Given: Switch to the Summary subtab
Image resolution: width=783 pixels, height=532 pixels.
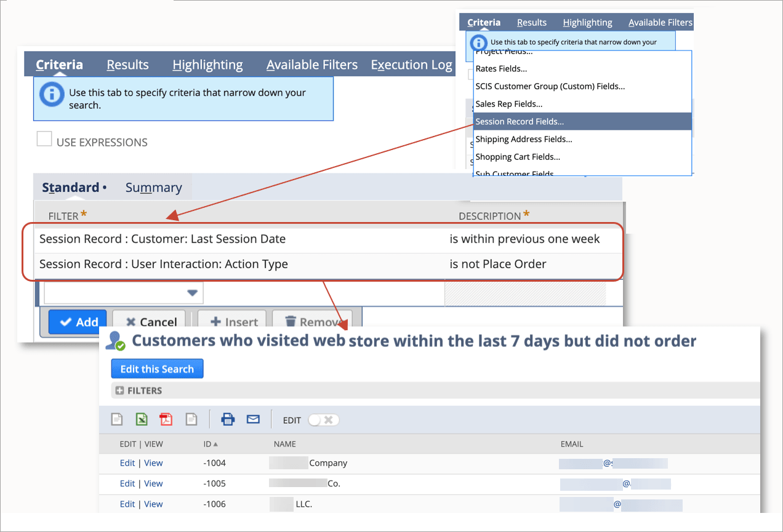Looking at the screenshot, I should 153,188.
